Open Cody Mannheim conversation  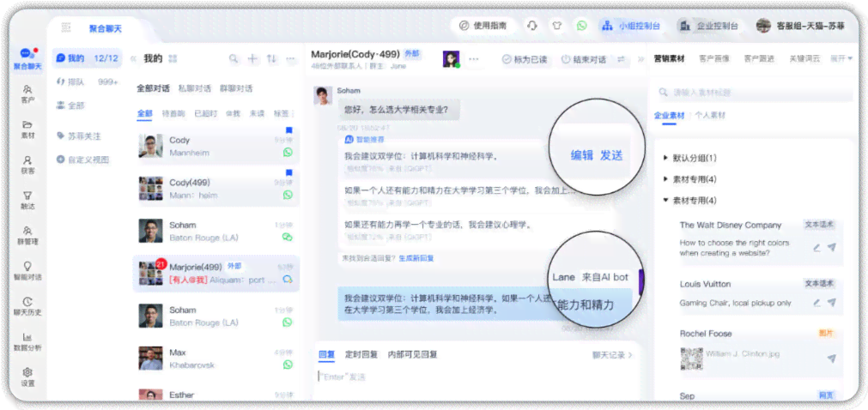point(215,146)
